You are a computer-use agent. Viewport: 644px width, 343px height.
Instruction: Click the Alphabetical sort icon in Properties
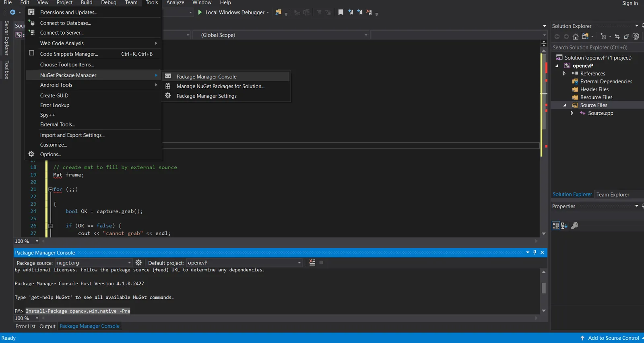click(564, 226)
